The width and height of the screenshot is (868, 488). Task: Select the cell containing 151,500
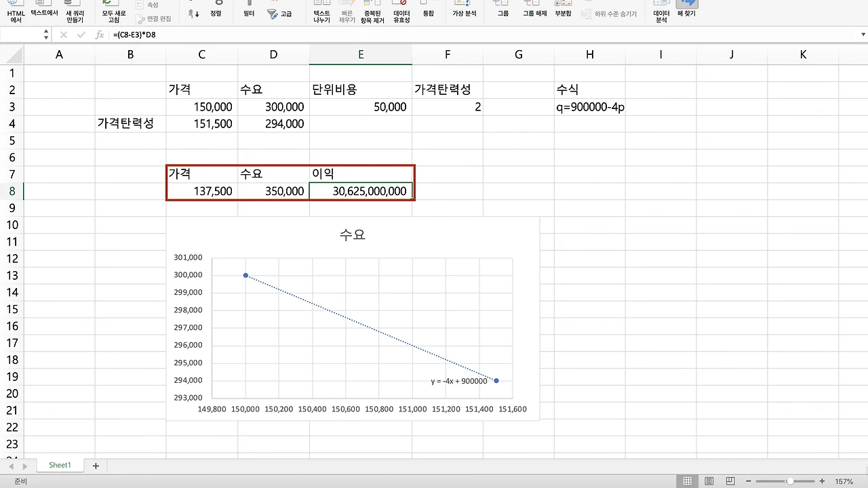(x=202, y=123)
